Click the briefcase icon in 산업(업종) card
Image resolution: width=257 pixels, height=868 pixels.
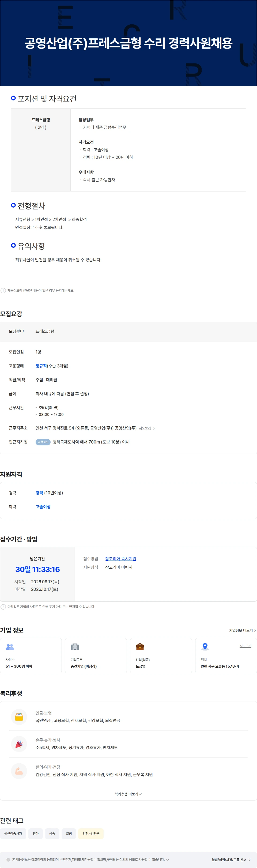pyautogui.click(x=140, y=647)
